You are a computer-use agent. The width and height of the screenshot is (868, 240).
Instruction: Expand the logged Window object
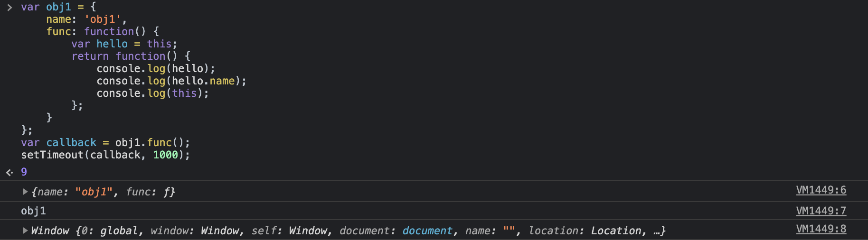25,231
